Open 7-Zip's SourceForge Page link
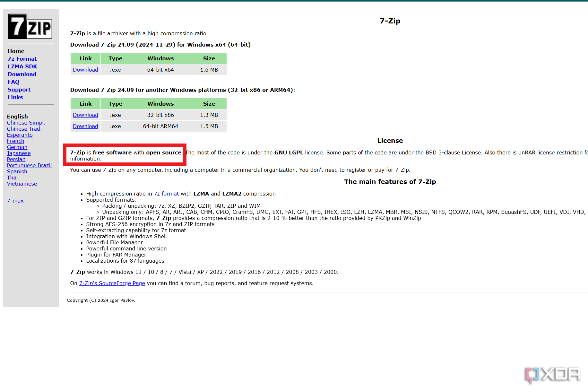The height and width of the screenshot is (392, 588). coord(112,283)
